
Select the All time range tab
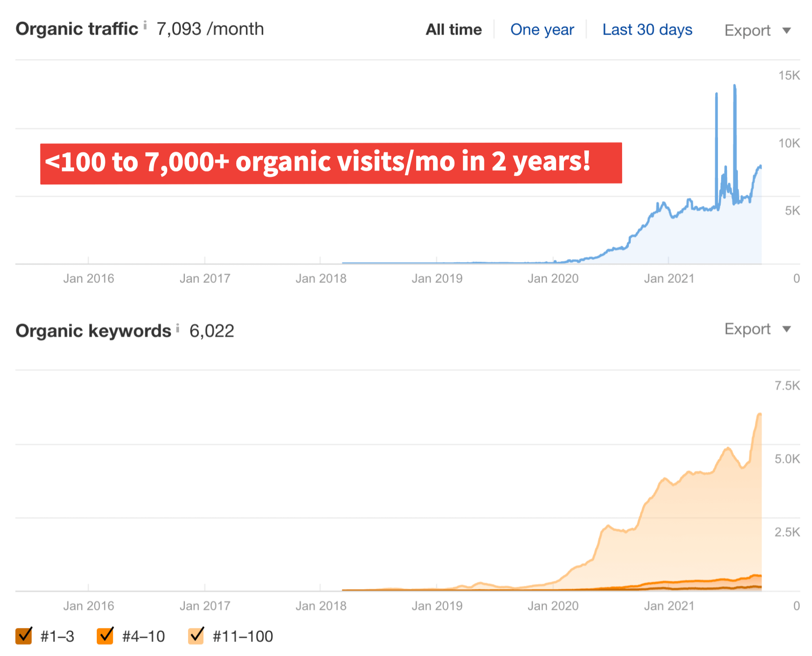tap(453, 30)
